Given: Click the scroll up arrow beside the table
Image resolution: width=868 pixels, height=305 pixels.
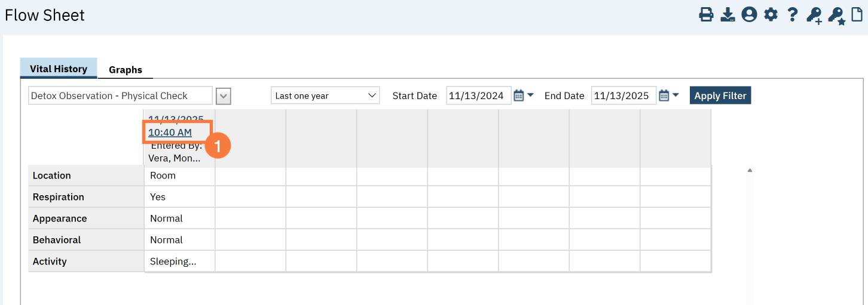Looking at the screenshot, I should click(750, 171).
